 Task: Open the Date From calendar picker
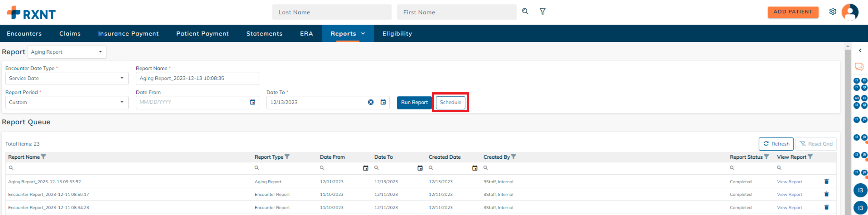point(252,102)
